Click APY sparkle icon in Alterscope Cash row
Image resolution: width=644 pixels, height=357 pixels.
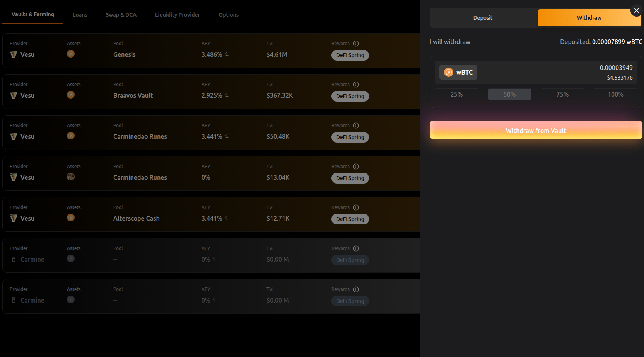pos(227,219)
